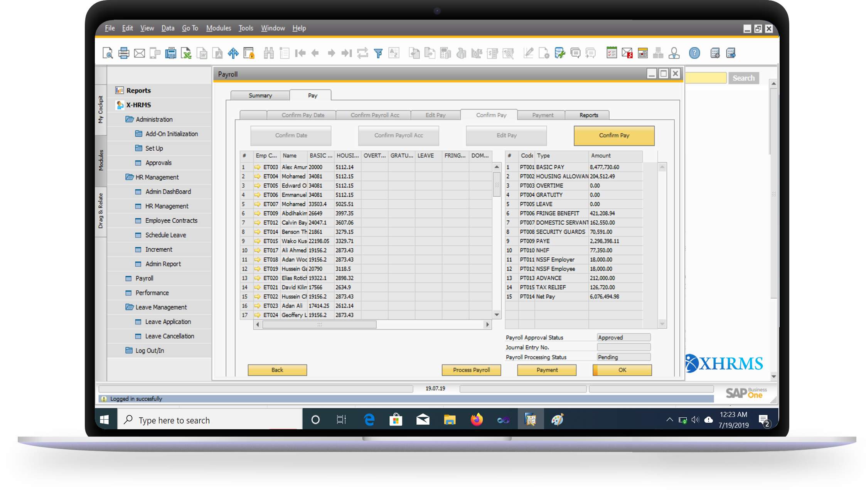This screenshot has height=504, width=866.
Task: Click the Find binoculars icon
Action: coord(268,53)
